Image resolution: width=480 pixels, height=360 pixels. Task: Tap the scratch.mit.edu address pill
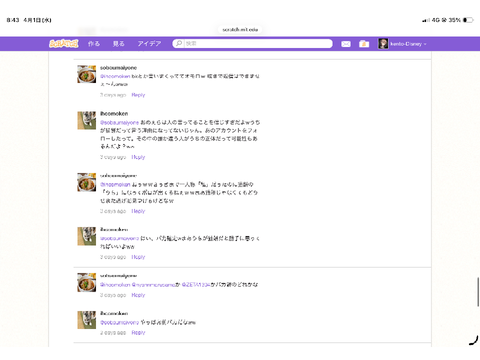(240, 30)
